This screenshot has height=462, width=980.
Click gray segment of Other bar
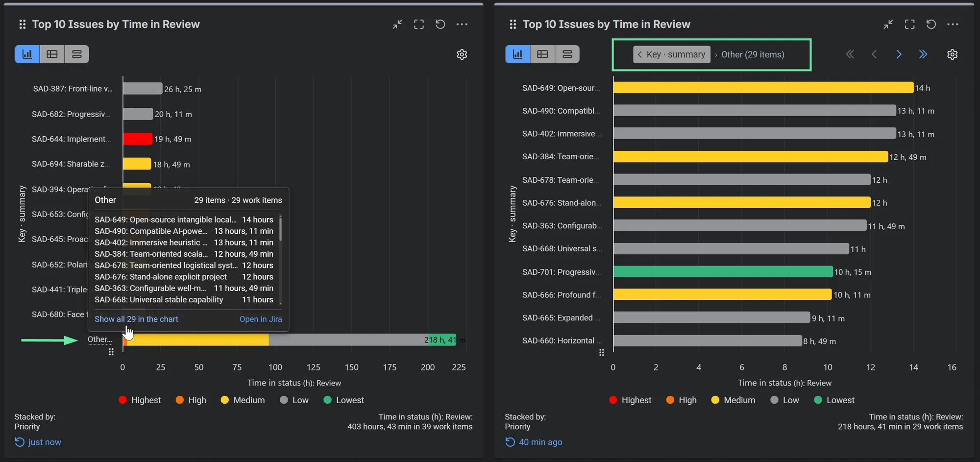tap(348, 340)
